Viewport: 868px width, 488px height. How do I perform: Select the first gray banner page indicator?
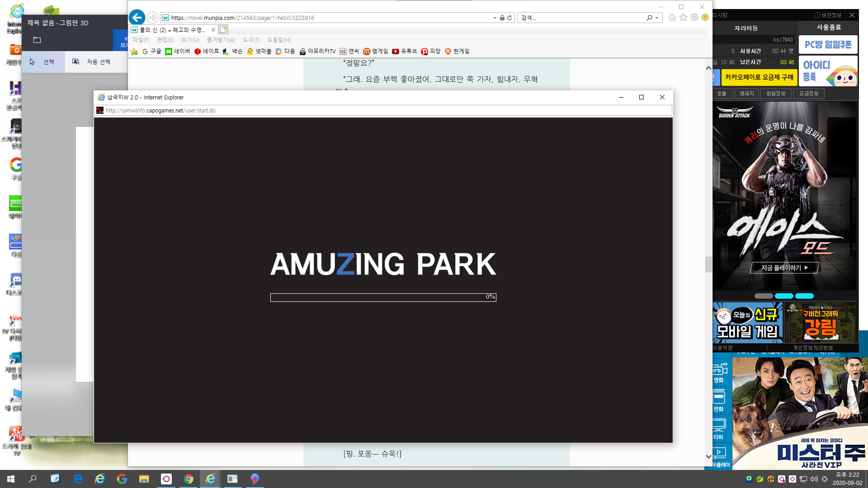click(x=764, y=296)
